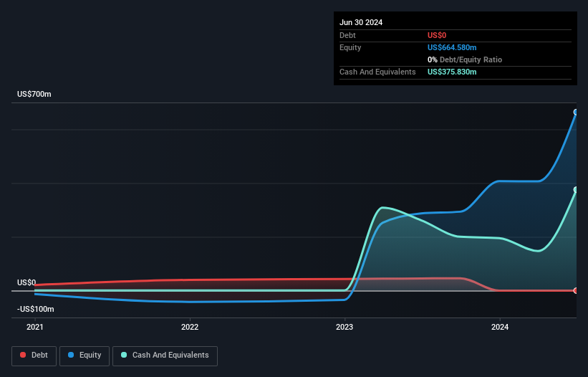This screenshot has width=588, height=377.
Task: Click the US$664.580m Equity value
Action: (x=452, y=47)
